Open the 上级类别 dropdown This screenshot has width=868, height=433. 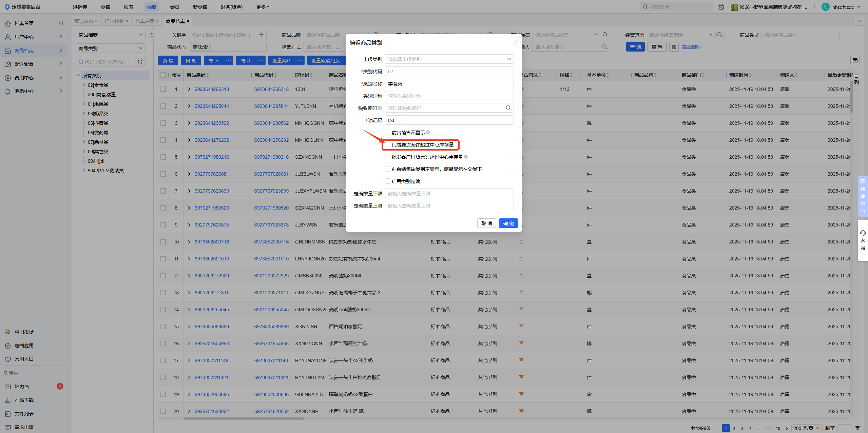coord(449,59)
